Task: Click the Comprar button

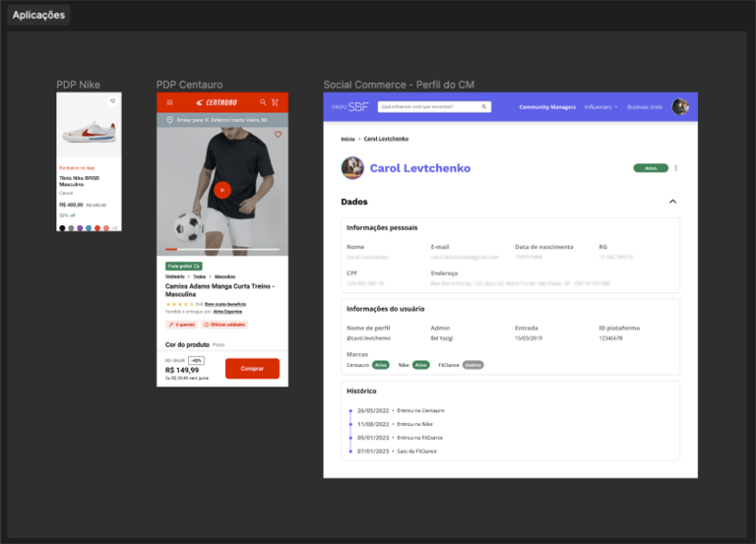Action: pyautogui.click(x=252, y=368)
